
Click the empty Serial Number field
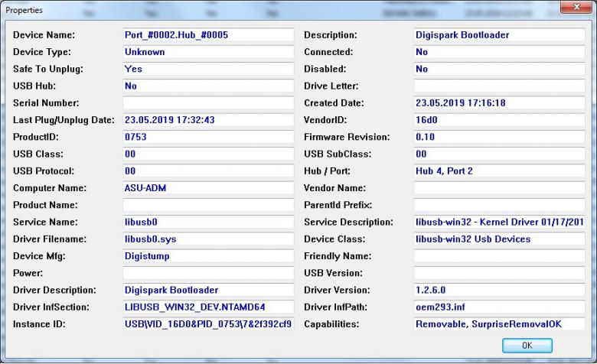click(208, 103)
